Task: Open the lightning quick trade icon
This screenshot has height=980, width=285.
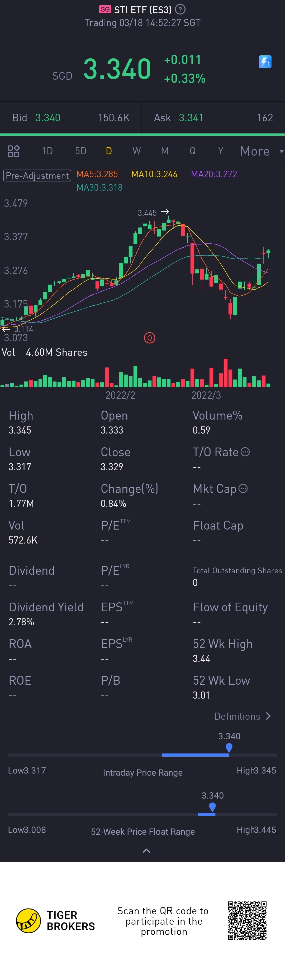Action: click(x=265, y=62)
